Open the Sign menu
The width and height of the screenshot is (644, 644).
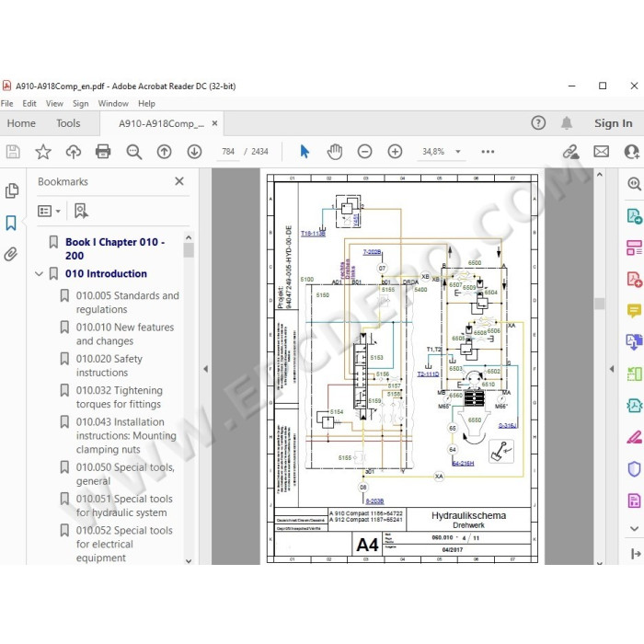[x=81, y=103]
